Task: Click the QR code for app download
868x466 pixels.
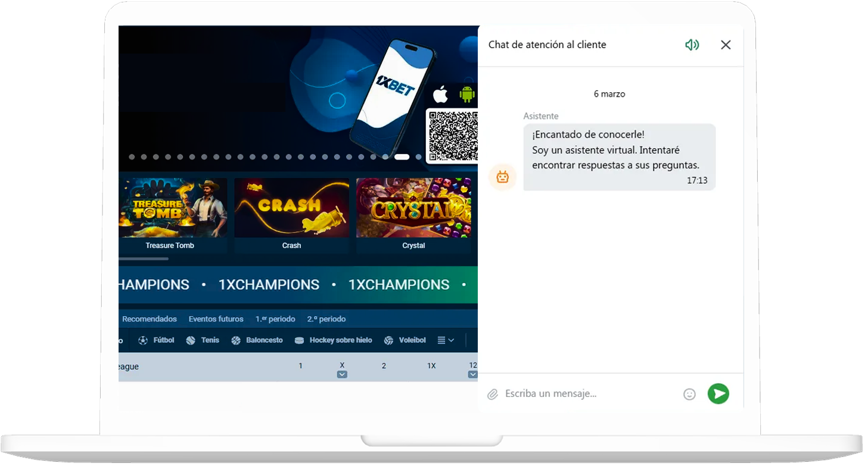Action: pos(453,136)
